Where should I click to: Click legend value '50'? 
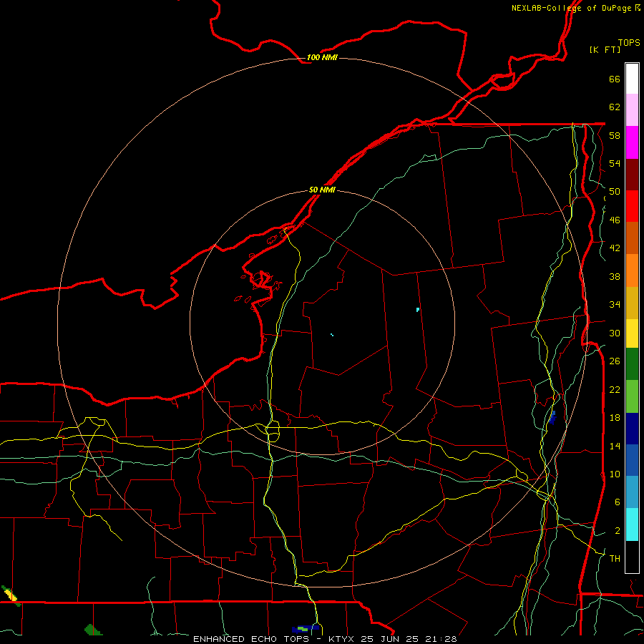pos(615,192)
